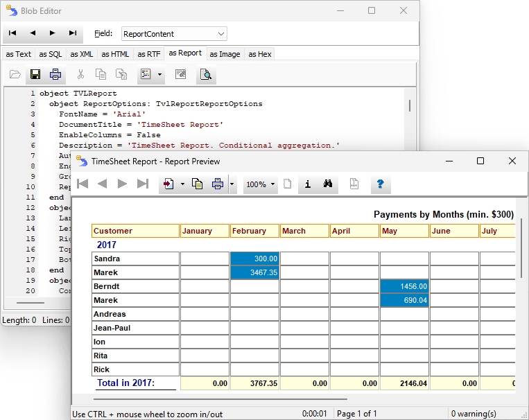Image resolution: width=529 pixels, height=420 pixels.
Task: Switch to the as Image tab
Action: tap(225, 54)
